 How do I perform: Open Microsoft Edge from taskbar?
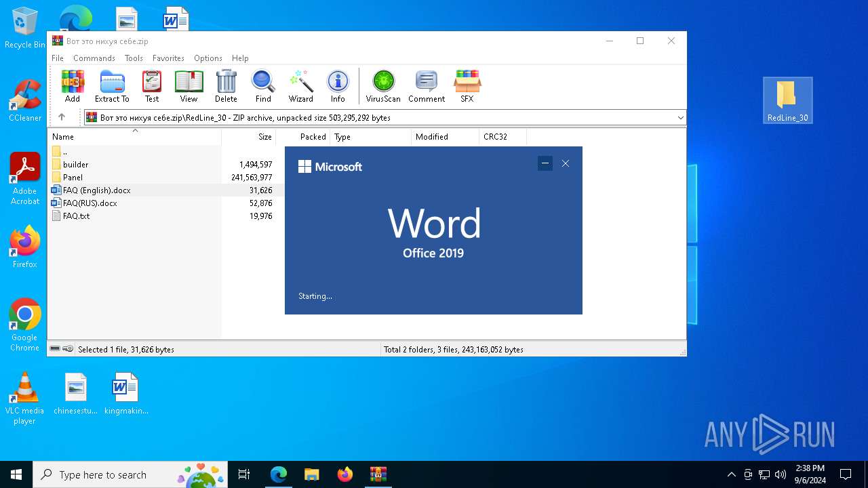click(x=279, y=474)
